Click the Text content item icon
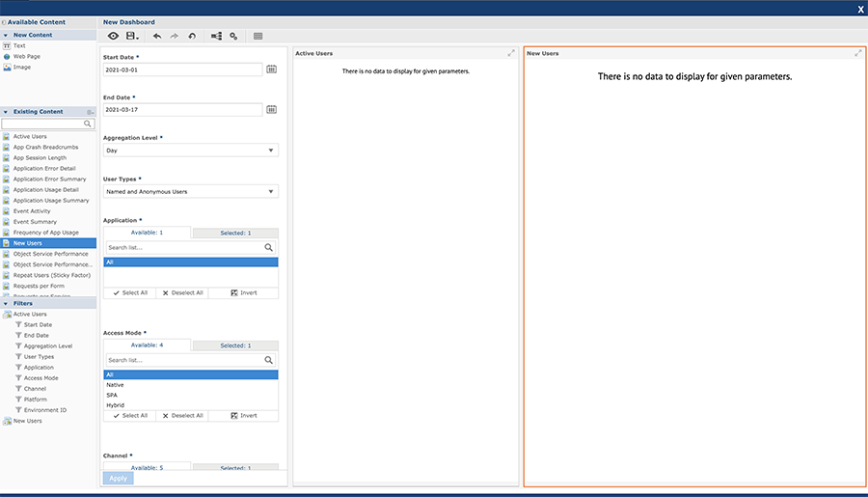The width and height of the screenshot is (868, 497). pos(7,46)
